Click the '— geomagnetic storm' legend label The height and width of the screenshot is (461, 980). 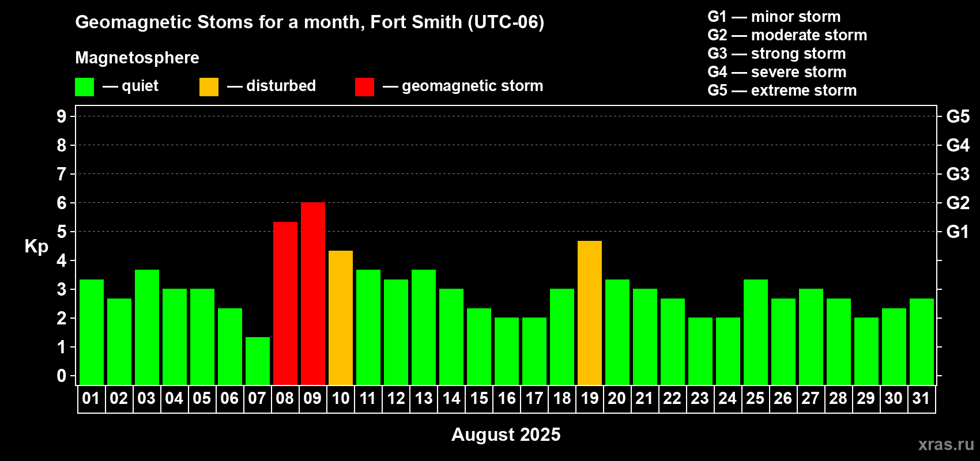point(463,86)
